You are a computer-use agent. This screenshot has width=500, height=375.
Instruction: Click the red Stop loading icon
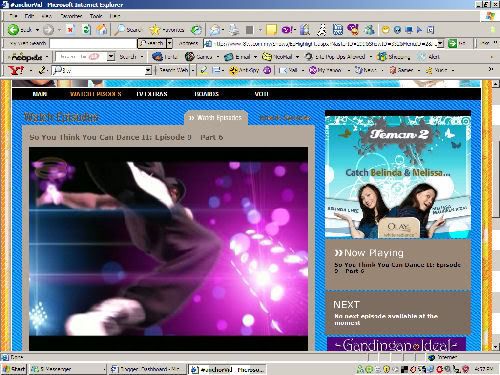(x=71, y=30)
